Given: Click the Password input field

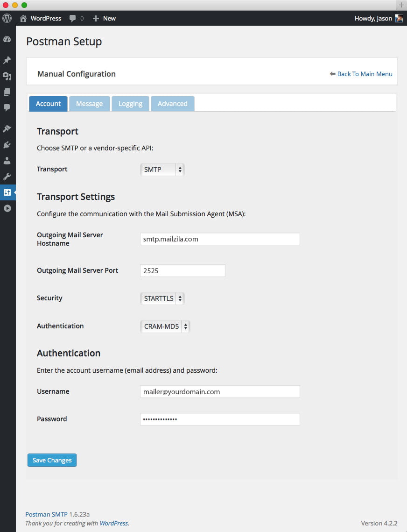Looking at the screenshot, I should pyautogui.click(x=220, y=419).
